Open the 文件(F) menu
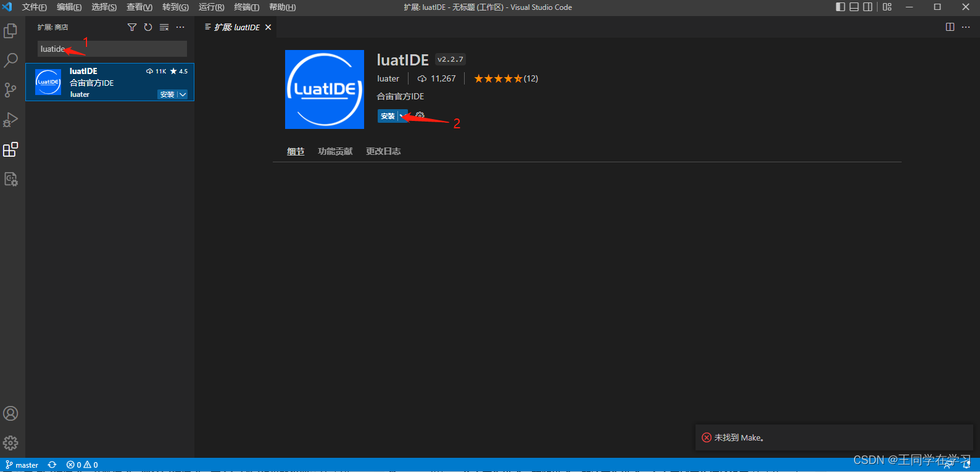Screen dimensions: 980x472 click(35, 7)
